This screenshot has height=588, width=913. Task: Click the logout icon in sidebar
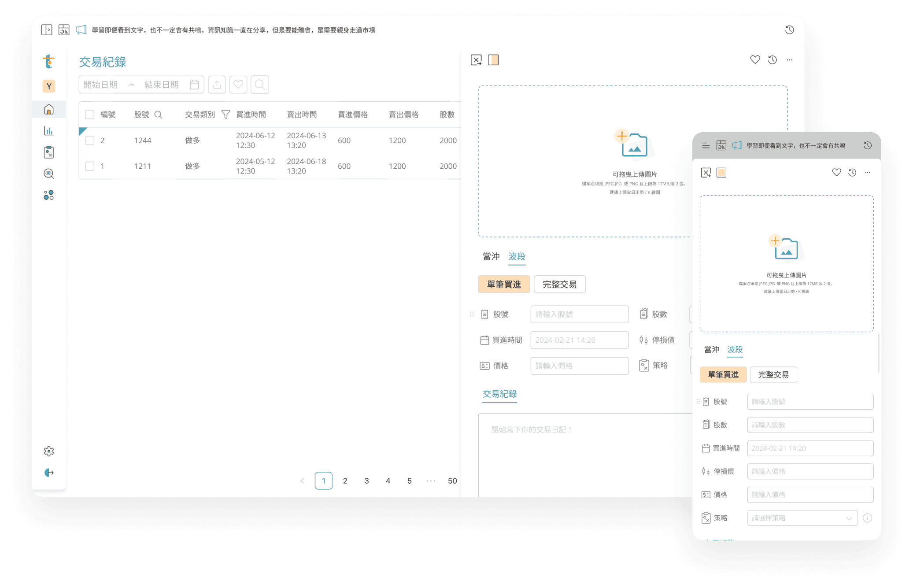(x=49, y=473)
